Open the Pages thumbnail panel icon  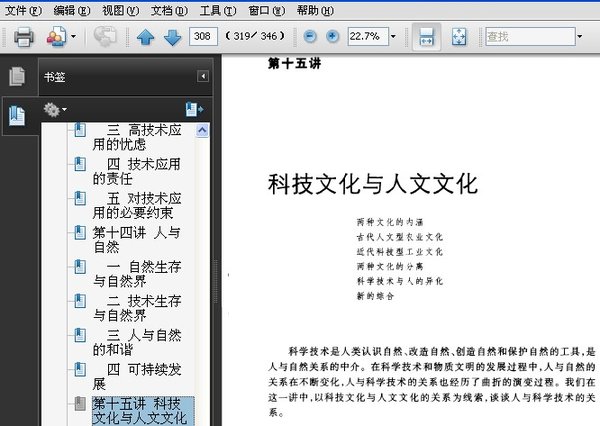[17, 76]
